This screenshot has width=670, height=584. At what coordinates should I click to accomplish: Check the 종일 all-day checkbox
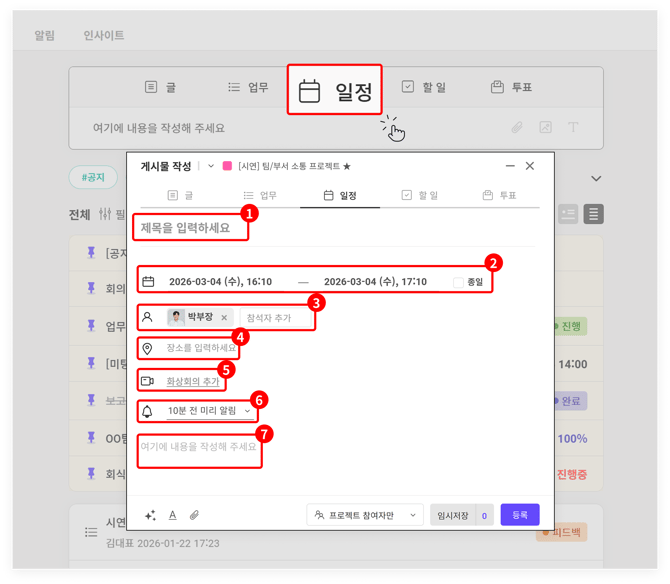tap(458, 283)
